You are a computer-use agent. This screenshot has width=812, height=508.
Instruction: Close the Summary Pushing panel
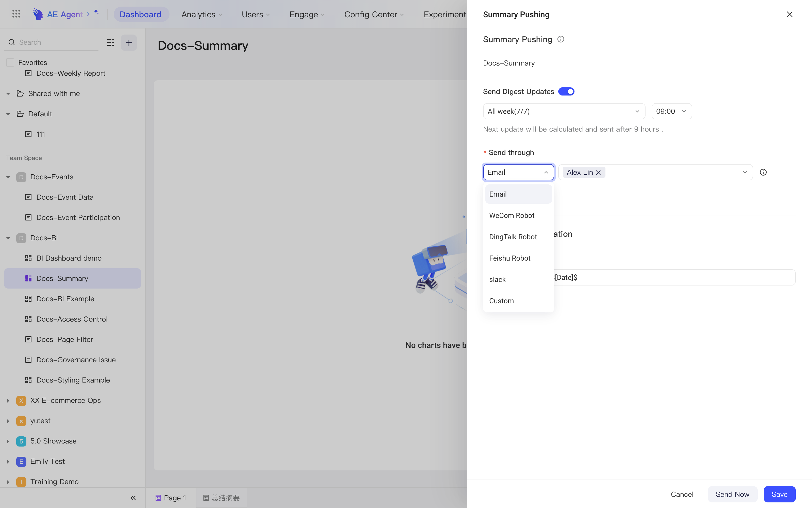pos(789,14)
